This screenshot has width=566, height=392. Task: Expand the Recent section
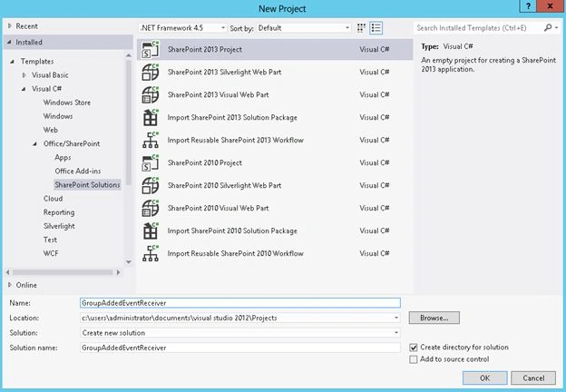(x=10, y=26)
